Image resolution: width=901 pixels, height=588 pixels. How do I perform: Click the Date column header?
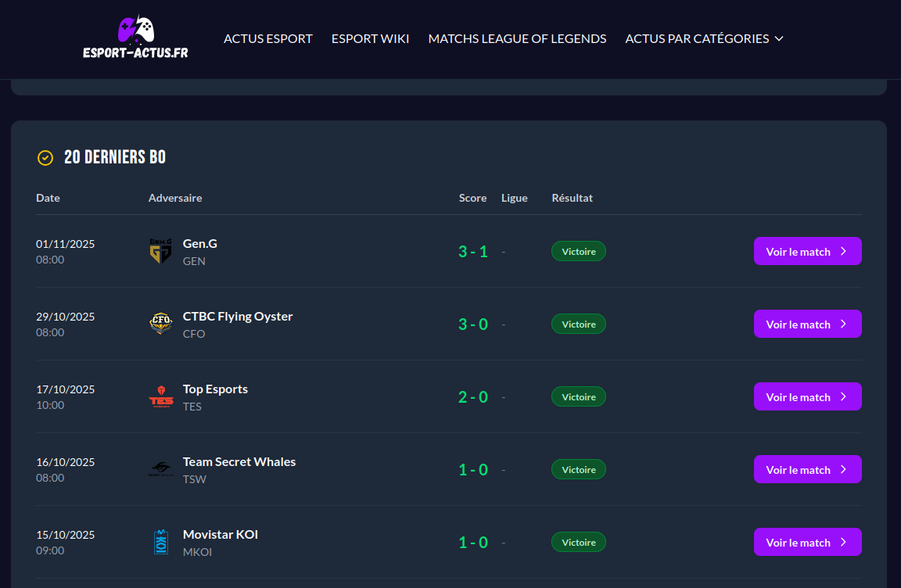[x=48, y=198]
